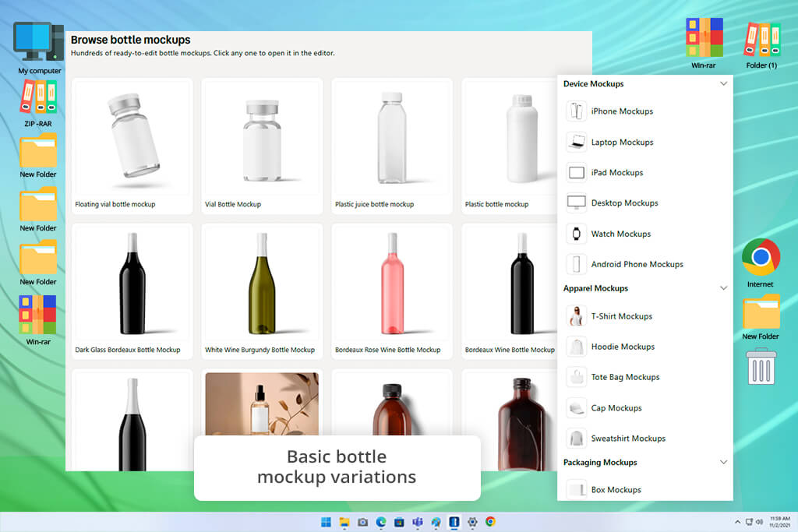Open T-Shirt Mockups category icon
The image size is (798, 532).
[x=576, y=315]
